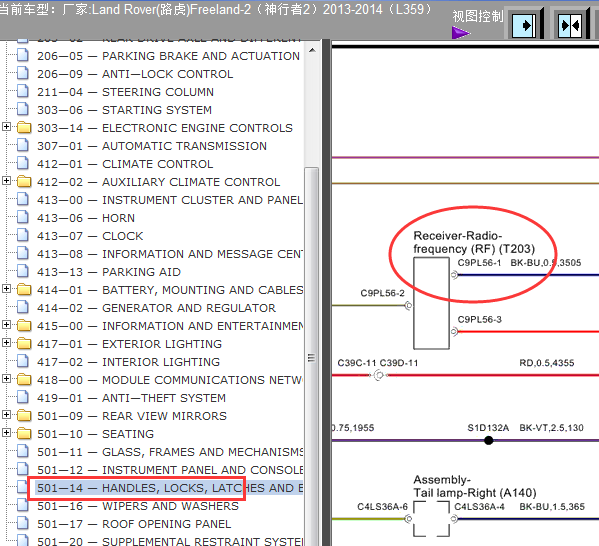
Task: Expand the 415-00 Information and Entertainment node
Action: click(x=6, y=324)
